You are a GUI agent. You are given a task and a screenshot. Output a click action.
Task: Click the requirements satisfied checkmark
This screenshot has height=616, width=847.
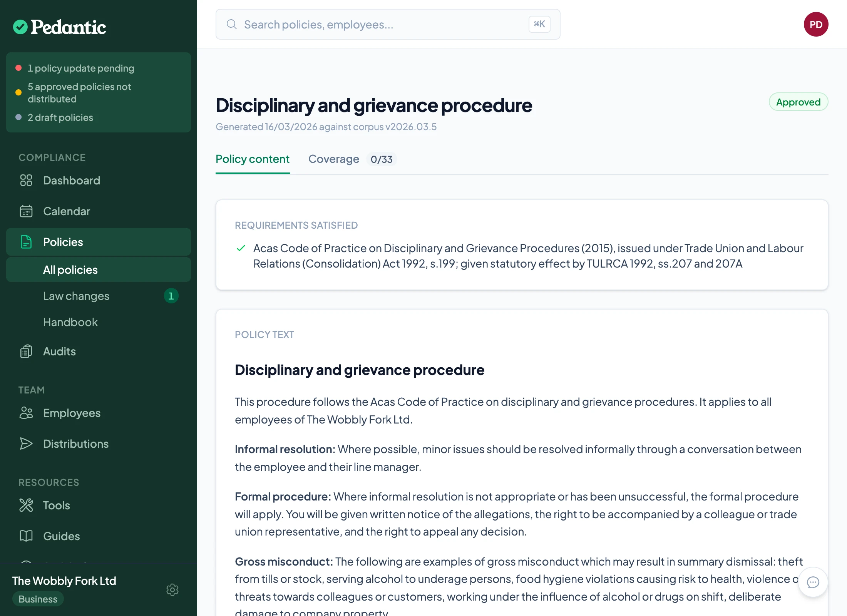(x=241, y=248)
